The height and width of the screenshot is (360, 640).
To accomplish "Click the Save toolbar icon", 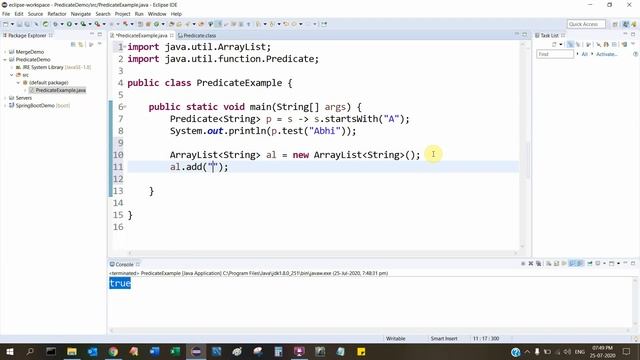I will pos(20,24).
